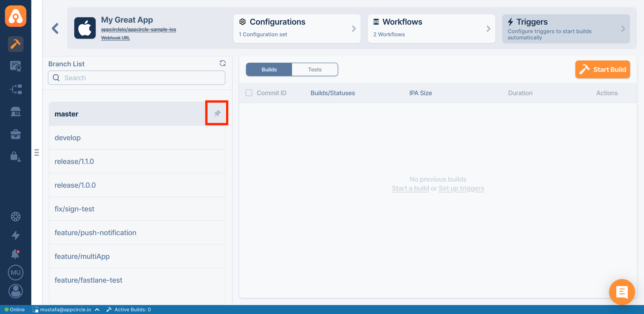The image size is (644, 314).
Task: Click the Start Build button
Action: pos(602,69)
